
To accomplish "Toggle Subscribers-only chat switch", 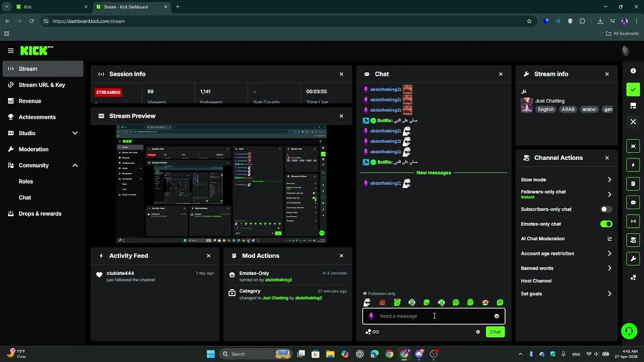I will coord(606,209).
